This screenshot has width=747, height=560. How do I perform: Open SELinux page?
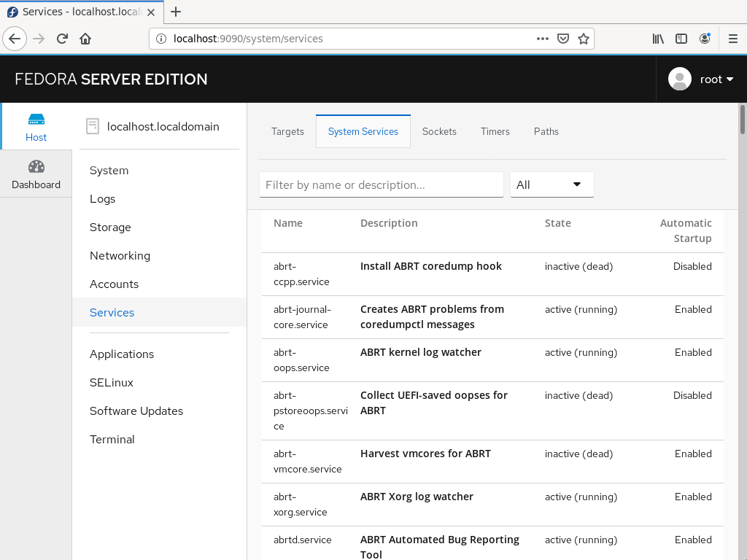112,382
